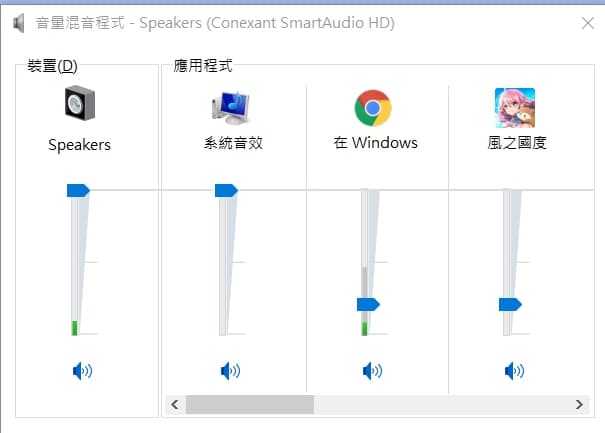Mute the Chrome 在 Windows channel
This screenshot has width=605, height=433.
coord(372,371)
